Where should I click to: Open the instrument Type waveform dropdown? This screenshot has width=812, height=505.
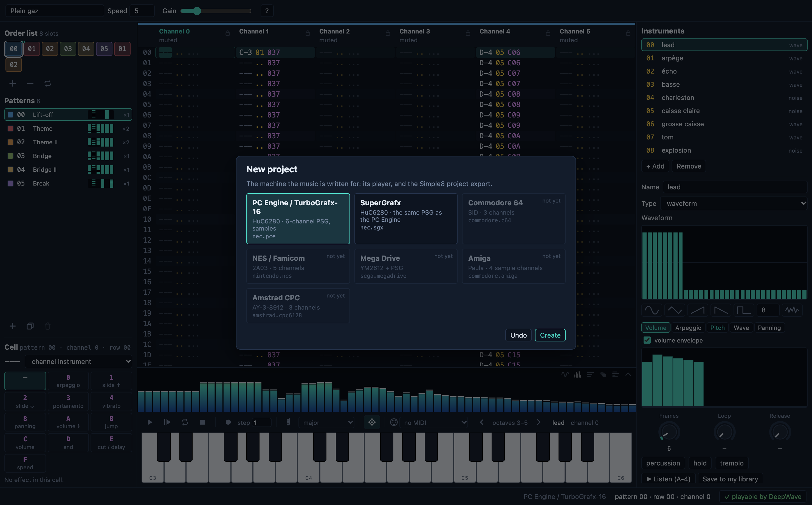(734, 203)
